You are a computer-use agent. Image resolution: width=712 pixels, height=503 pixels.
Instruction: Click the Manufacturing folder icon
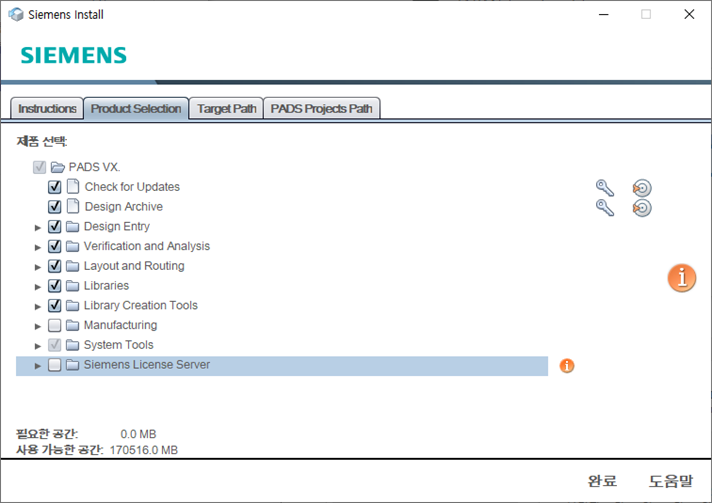(72, 325)
